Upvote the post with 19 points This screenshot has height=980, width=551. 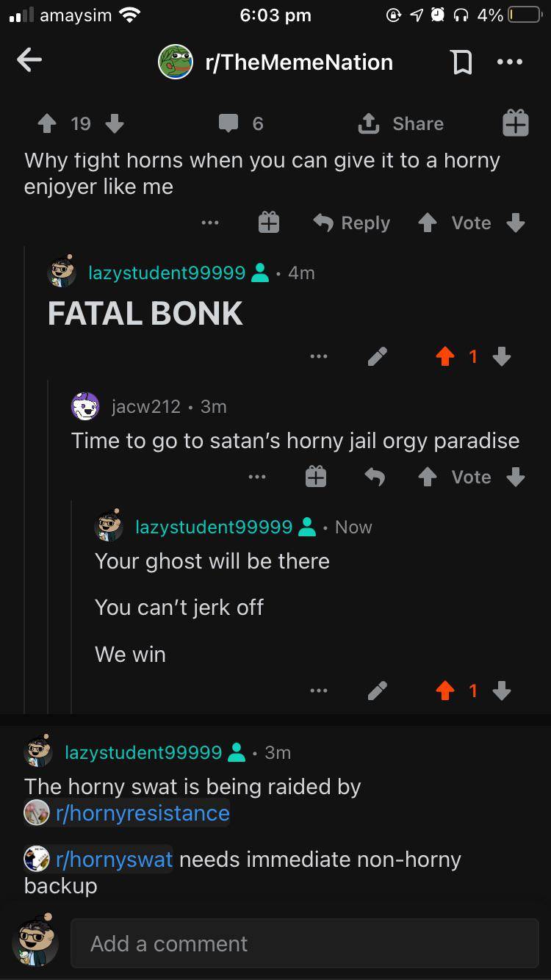pos(47,123)
